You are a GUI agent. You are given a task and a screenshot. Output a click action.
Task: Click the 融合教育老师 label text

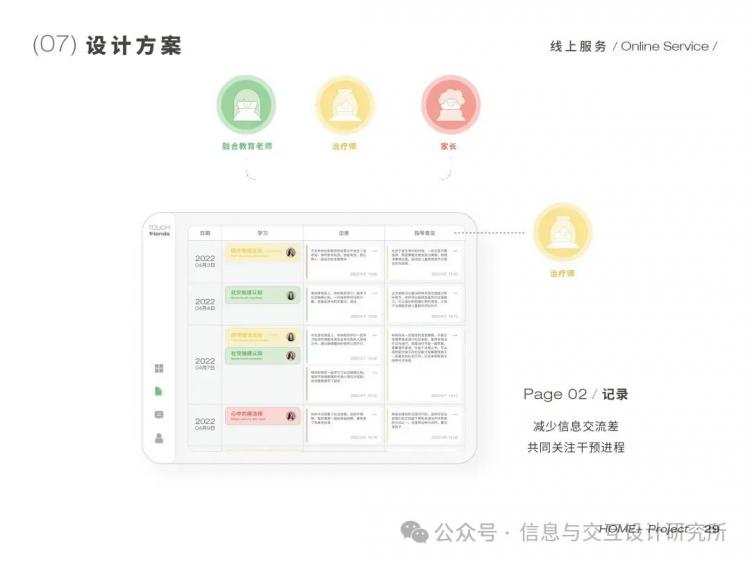pyautogui.click(x=247, y=146)
